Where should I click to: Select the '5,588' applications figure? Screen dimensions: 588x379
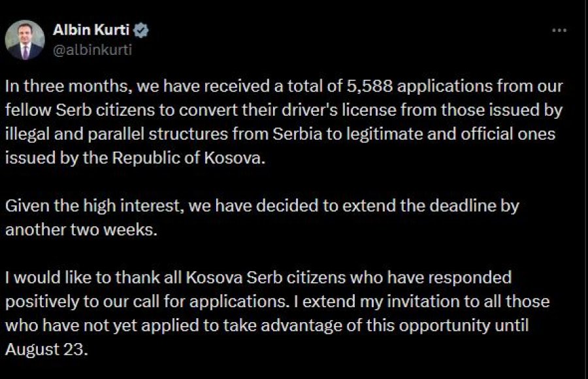[369, 86]
